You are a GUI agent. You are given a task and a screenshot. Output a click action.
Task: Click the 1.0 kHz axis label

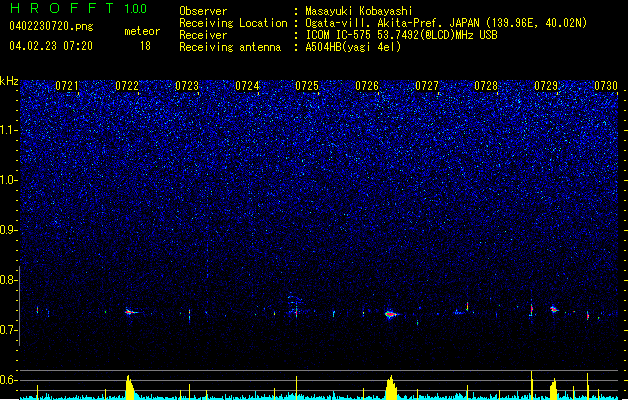(9, 180)
